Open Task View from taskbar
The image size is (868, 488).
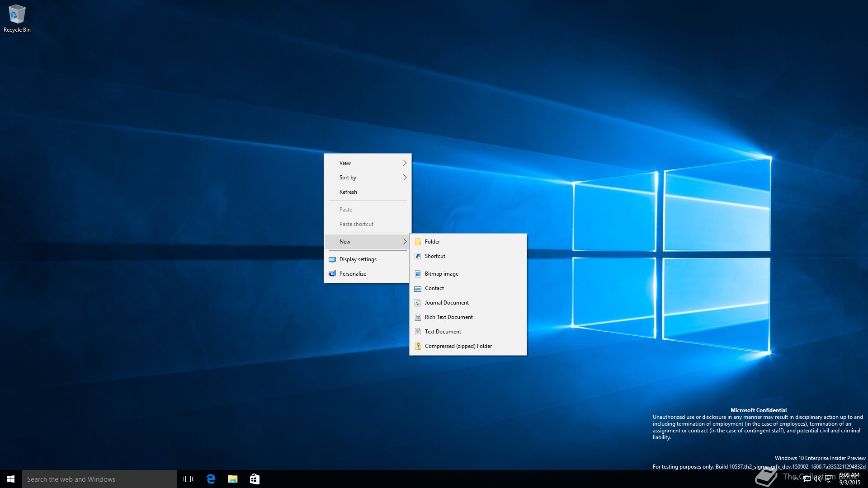coord(188,479)
